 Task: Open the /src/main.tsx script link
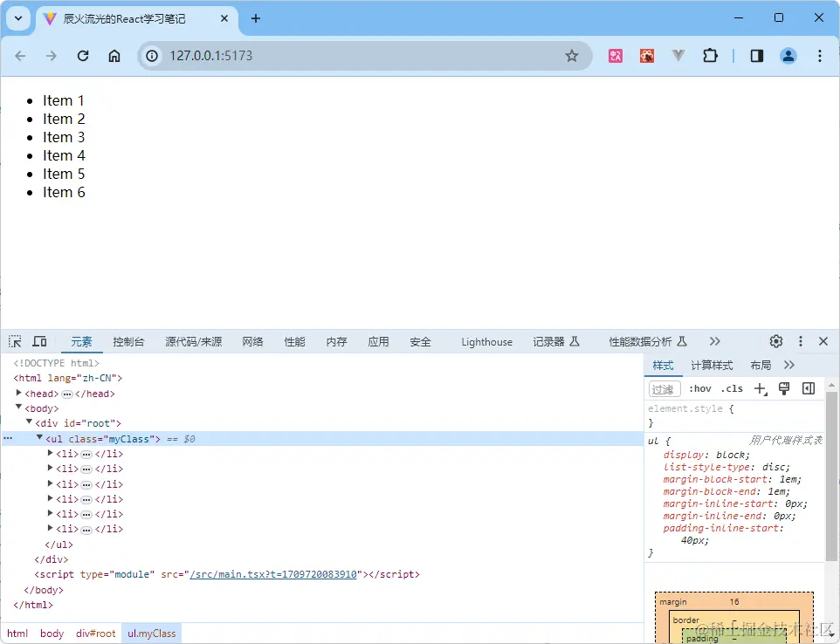click(273, 574)
